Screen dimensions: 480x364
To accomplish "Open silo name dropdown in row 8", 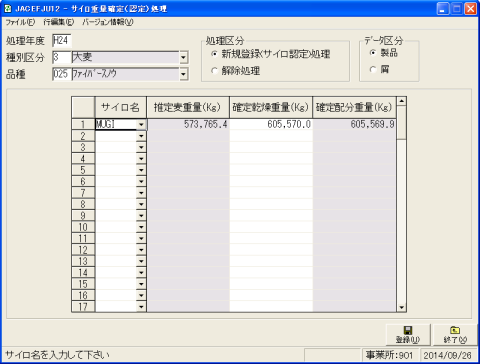I will click(141, 204).
